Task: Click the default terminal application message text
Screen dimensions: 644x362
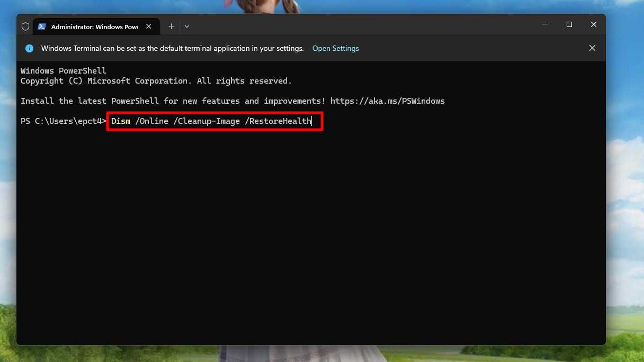Action: (x=172, y=48)
